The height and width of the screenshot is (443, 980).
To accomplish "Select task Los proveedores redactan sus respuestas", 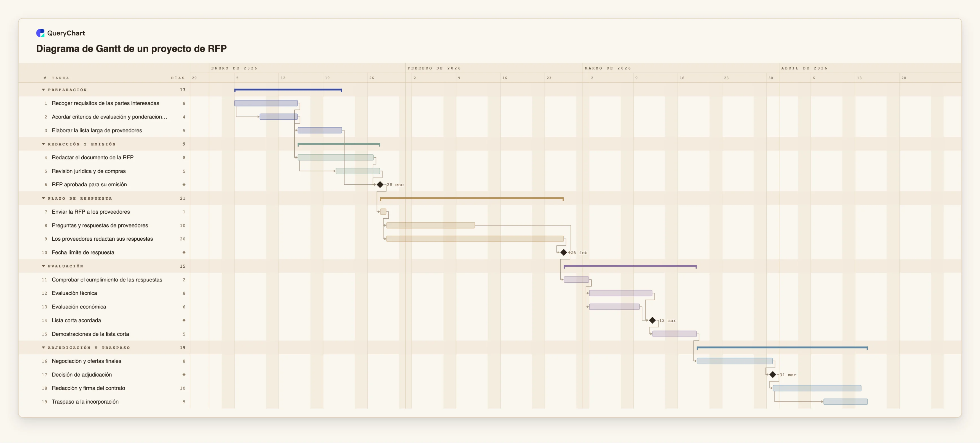I will (x=102, y=239).
